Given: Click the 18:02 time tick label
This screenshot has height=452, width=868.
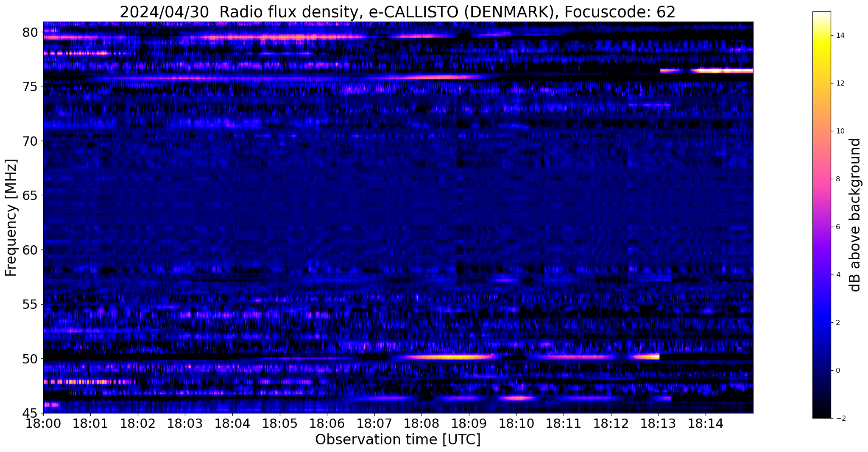Looking at the screenshot, I should (x=138, y=423).
